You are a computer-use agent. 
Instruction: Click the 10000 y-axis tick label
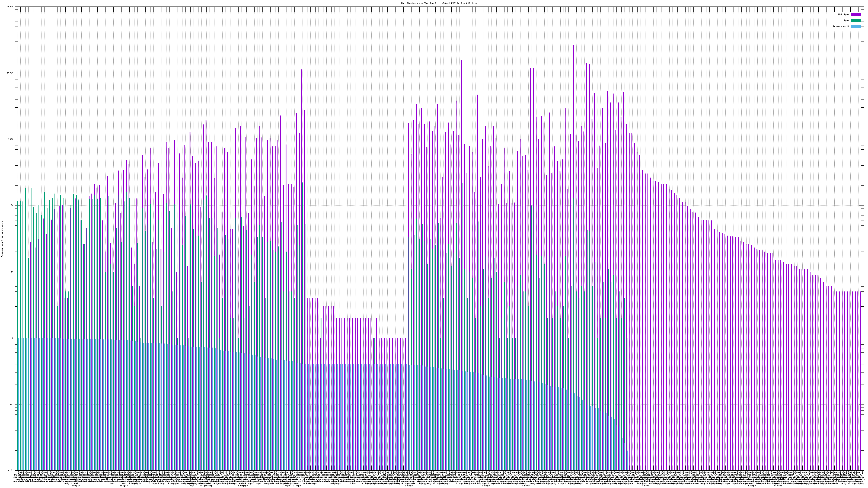(x=11, y=73)
